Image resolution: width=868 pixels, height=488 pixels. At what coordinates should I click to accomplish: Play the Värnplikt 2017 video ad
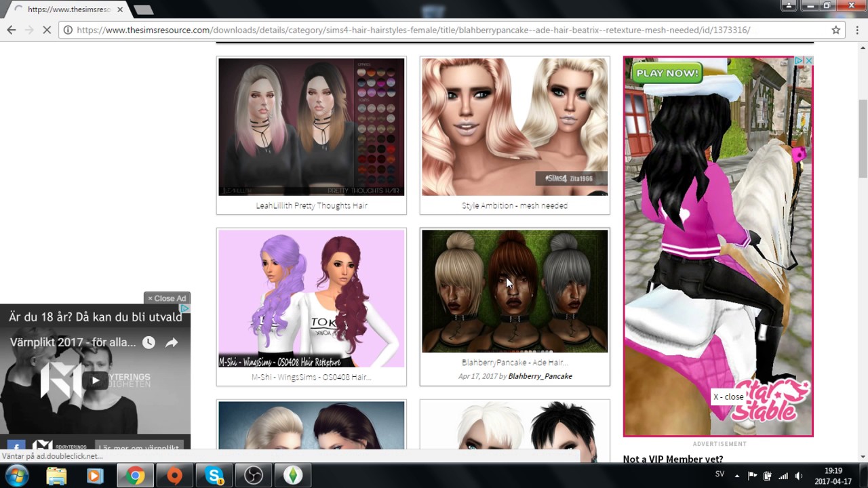pyautogui.click(x=96, y=380)
